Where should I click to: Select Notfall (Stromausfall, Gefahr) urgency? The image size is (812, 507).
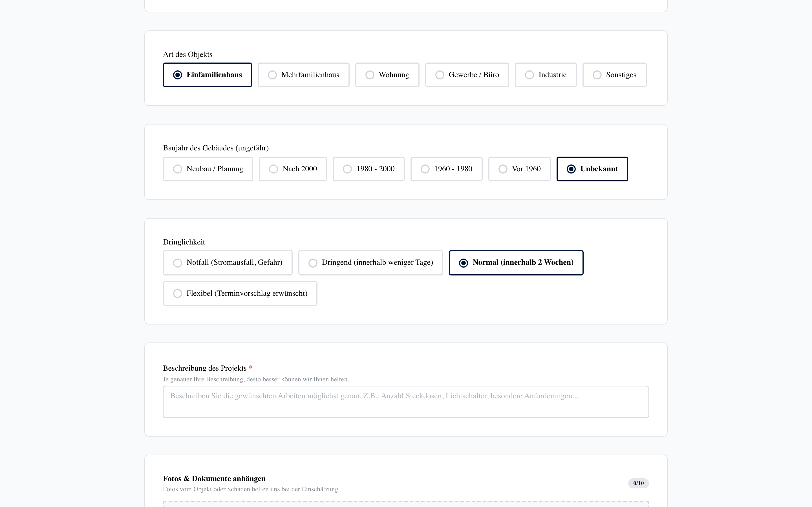coord(228,263)
